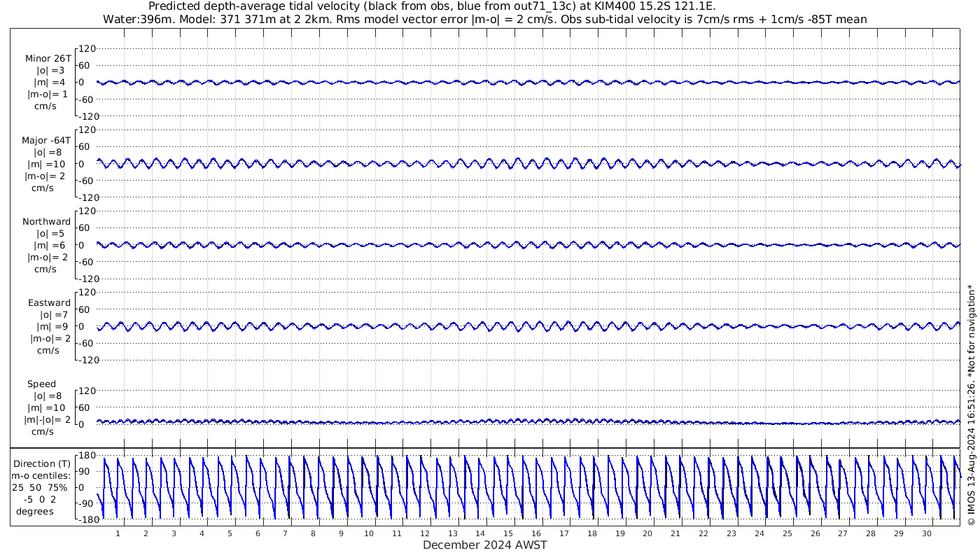Click the 'Major -64T' panel label

(x=46, y=140)
